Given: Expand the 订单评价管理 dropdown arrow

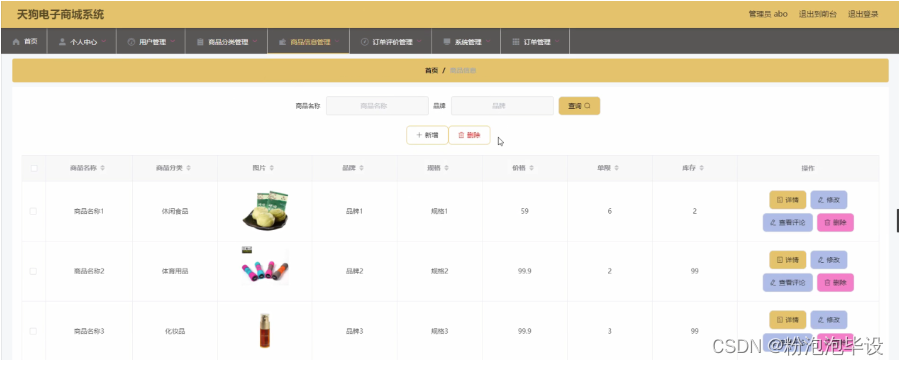Looking at the screenshot, I should pyautogui.click(x=420, y=41).
